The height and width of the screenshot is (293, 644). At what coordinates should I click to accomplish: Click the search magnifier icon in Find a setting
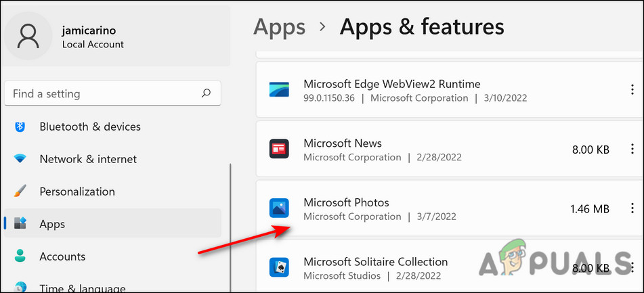(x=206, y=93)
